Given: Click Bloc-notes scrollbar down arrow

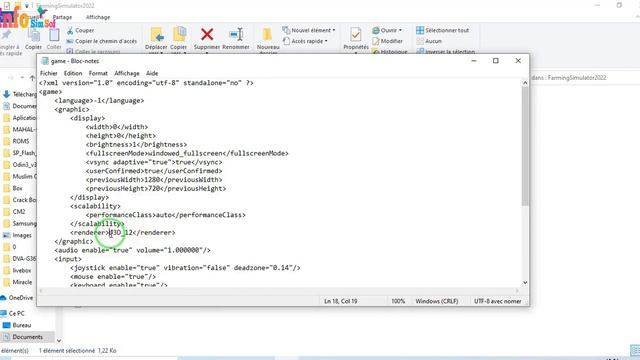Looking at the screenshot, I should coord(525,282).
